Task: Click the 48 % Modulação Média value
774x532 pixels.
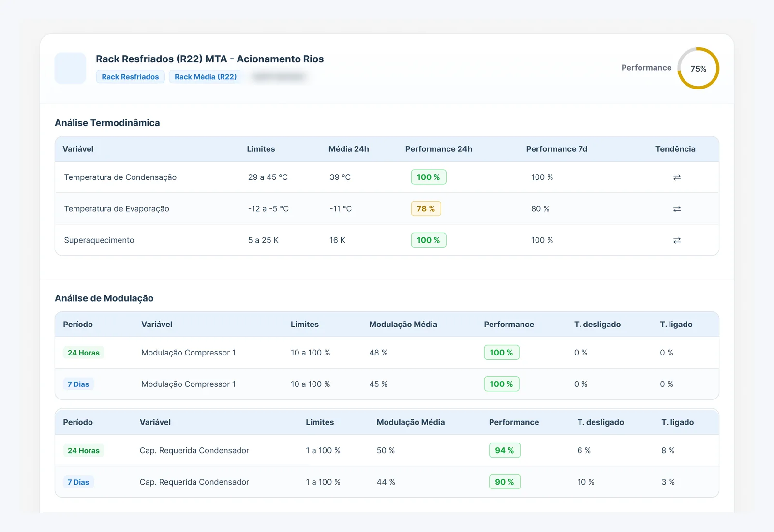Action: pos(378,353)
